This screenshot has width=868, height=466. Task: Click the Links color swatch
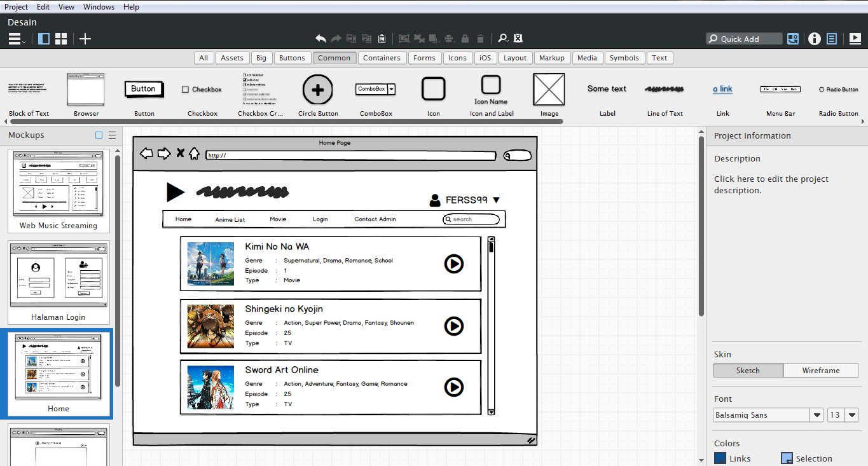click(719, 458)
